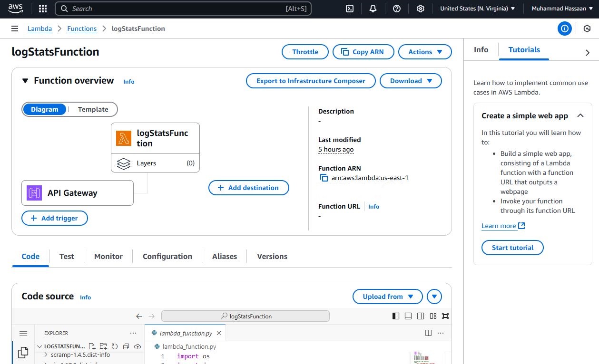Create a new folder in explorer

coord(103,346)
